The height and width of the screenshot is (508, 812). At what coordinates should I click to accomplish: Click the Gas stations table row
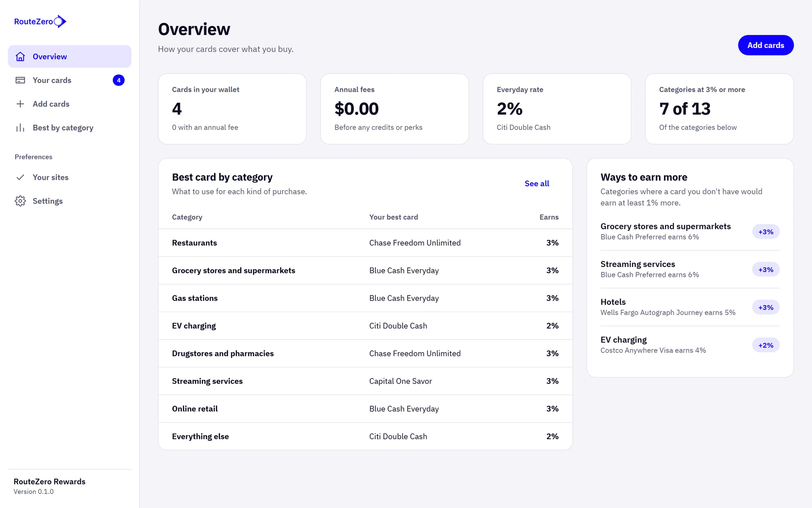[365, 298]
